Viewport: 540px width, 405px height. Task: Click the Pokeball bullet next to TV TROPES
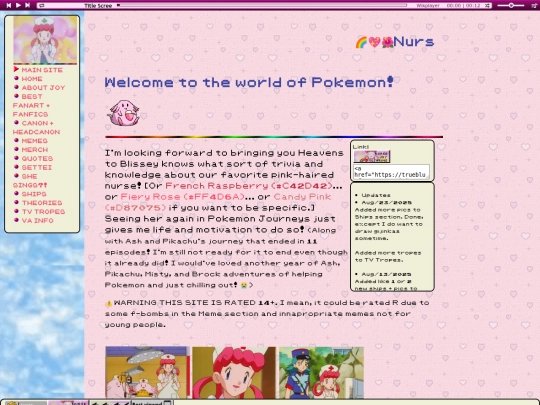[x=16, y=211]
